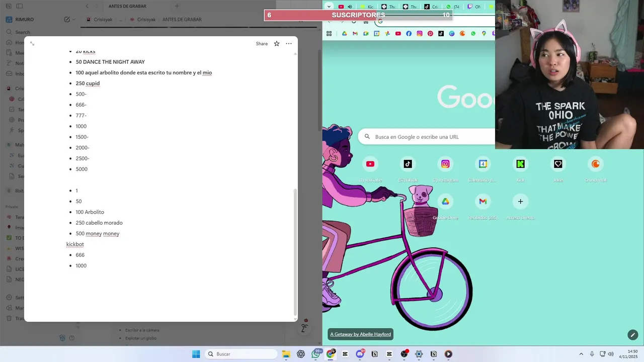Open File Explorer from the taskbar
Screen dimensions: 644x362
(286, 354)
